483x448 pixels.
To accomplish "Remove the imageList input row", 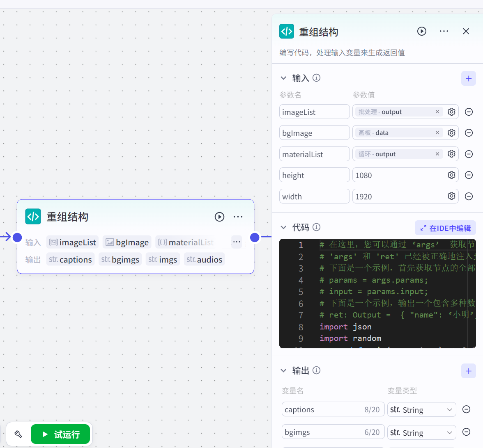I will 469,112.
